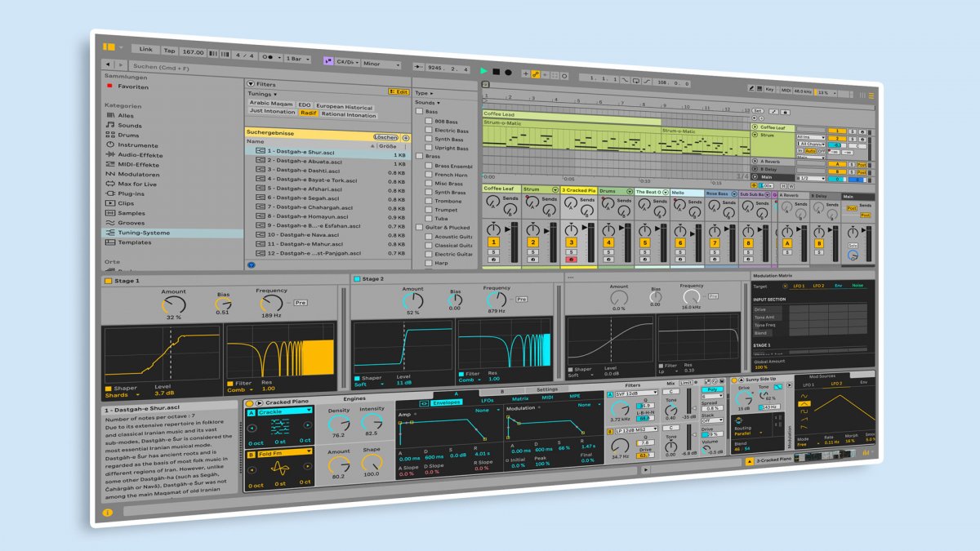980x551 pixels.
Task: Open the Grooves category in browser
Action: pos(131,223)
